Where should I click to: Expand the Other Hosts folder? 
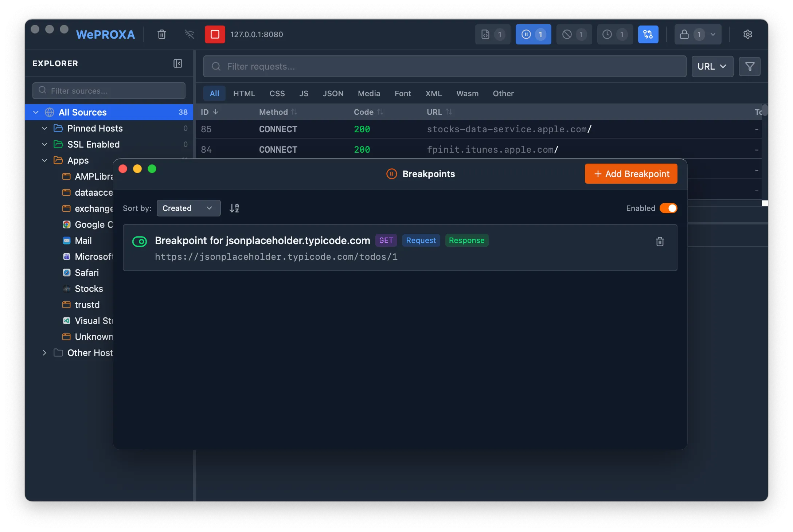[44, 353]
